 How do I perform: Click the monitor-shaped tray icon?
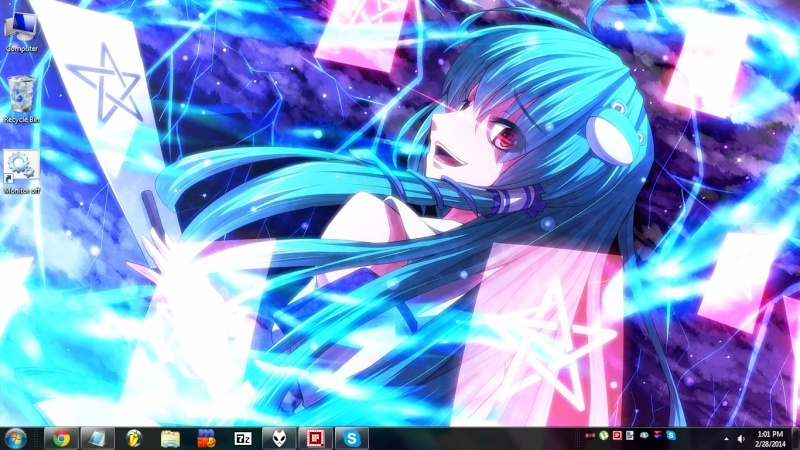[631, 435]
